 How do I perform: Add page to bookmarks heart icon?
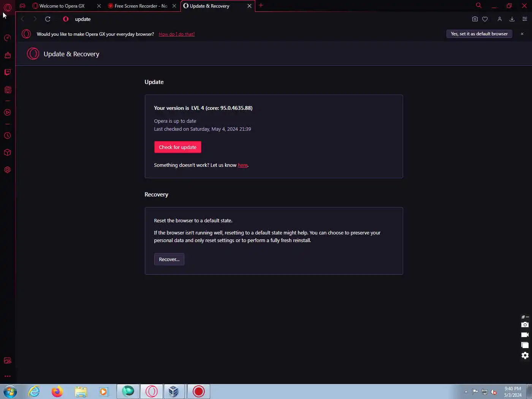(x=485, y=19)
